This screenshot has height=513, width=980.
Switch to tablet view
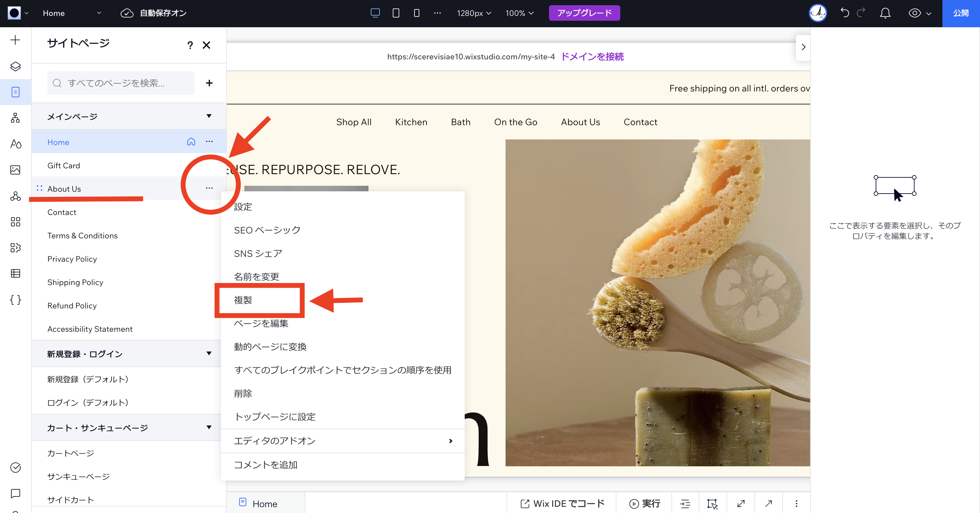pos(396,13)
